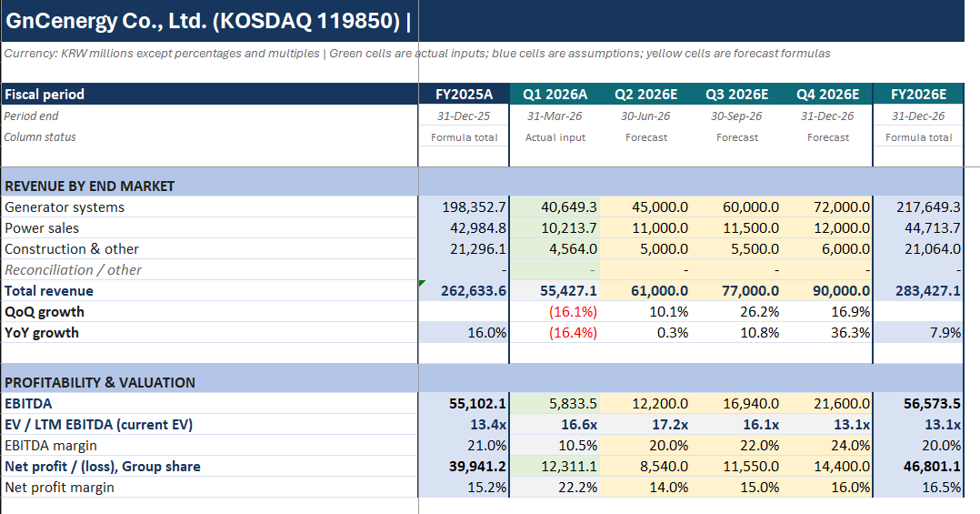The width and height of the screenshot is (980, 514).
Task: Select the 30-Jun-26 period end cell
Action: (x=645, y=116)
